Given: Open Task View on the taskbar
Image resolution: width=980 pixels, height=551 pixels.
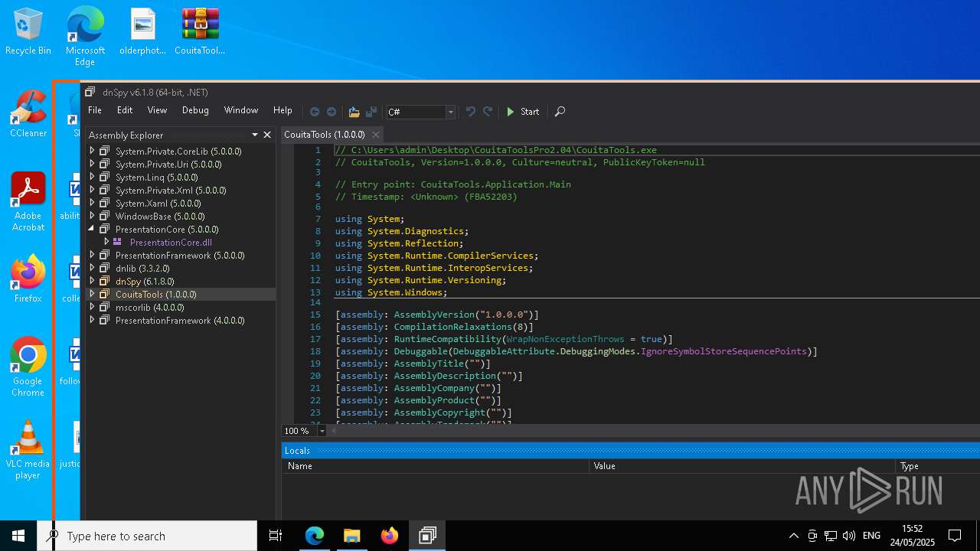Looking at the screenshot, I should 276,536.
